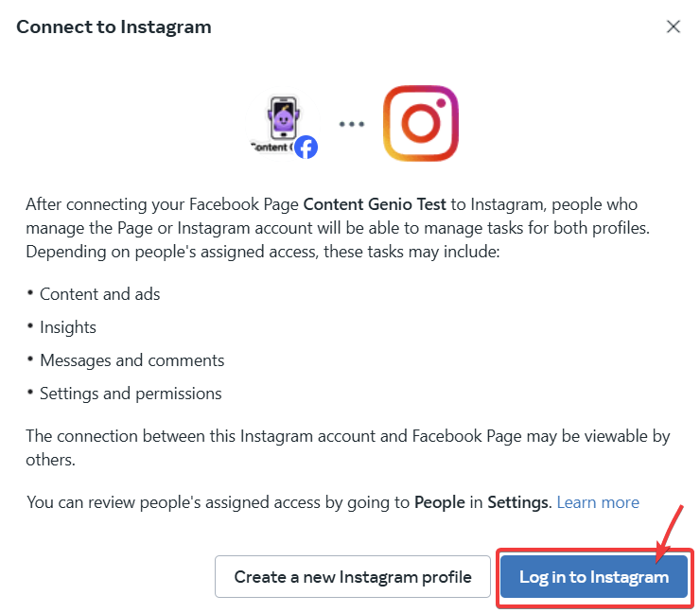Click the Connect to Instagram dialog title
Image resolution: width=700 pixels, height=613 pixels.
pos(114,26)
